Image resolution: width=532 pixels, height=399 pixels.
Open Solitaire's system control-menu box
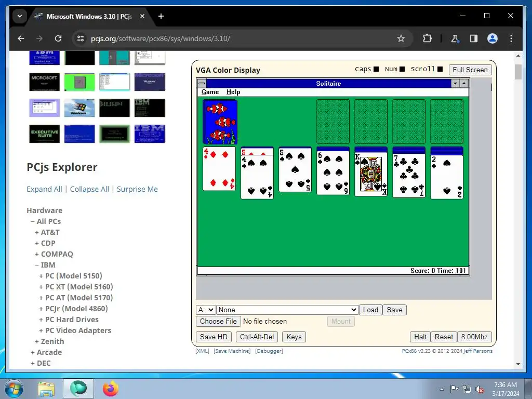[202, 83]
